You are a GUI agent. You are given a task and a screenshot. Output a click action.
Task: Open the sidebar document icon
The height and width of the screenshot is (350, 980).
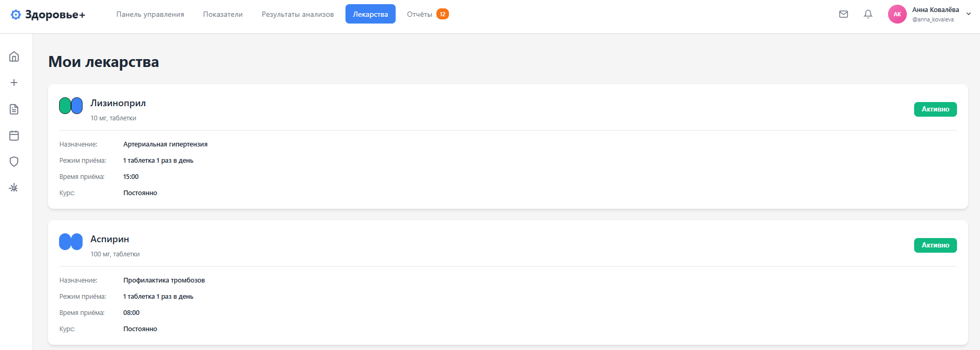(x=14, y=109)
